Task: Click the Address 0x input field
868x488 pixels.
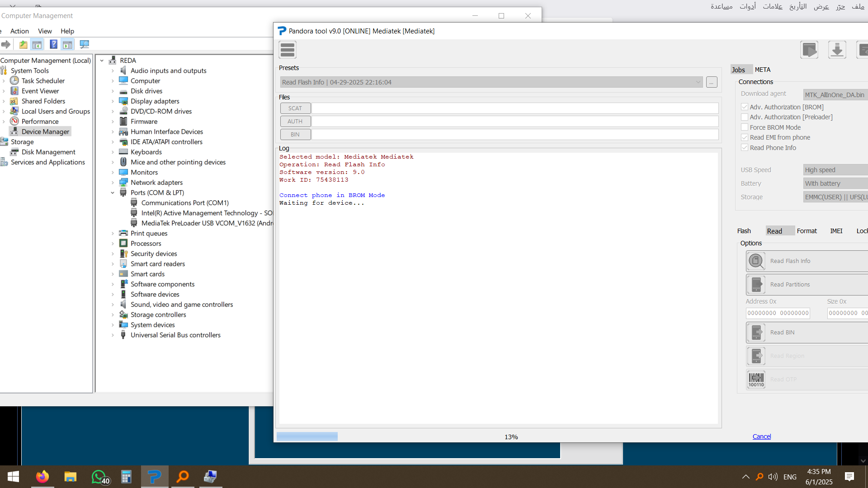Action: pos(778,313)
